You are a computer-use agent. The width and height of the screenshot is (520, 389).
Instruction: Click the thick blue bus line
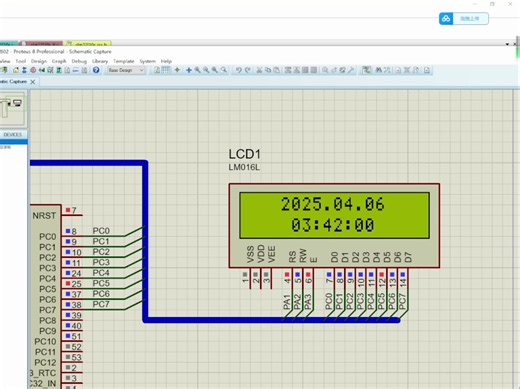coord(145,240)
